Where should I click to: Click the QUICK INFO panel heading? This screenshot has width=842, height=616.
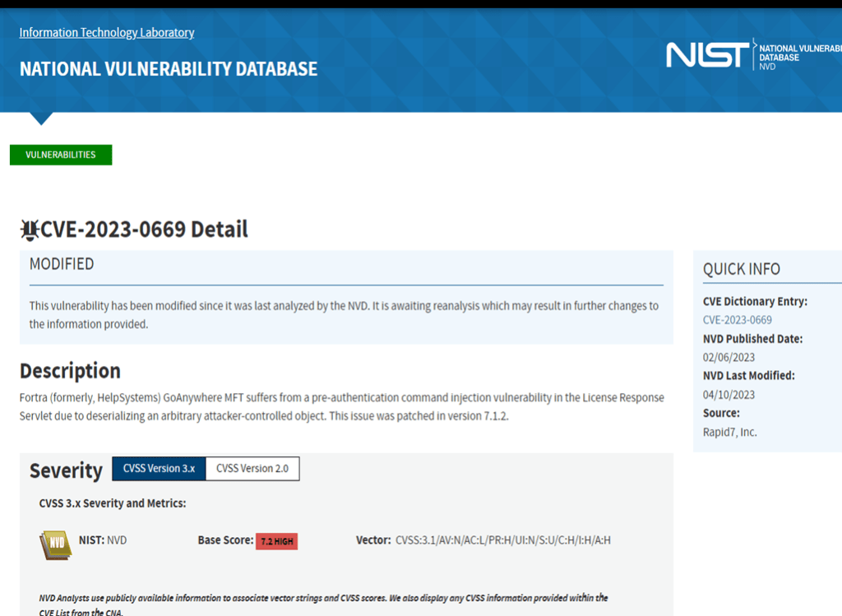(741, 269)
